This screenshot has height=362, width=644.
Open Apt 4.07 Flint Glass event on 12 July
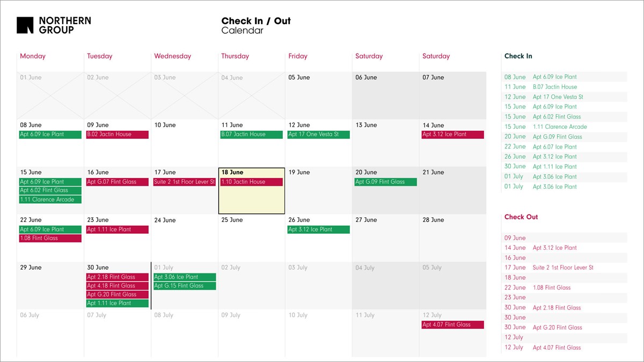[x=452, y=324]
